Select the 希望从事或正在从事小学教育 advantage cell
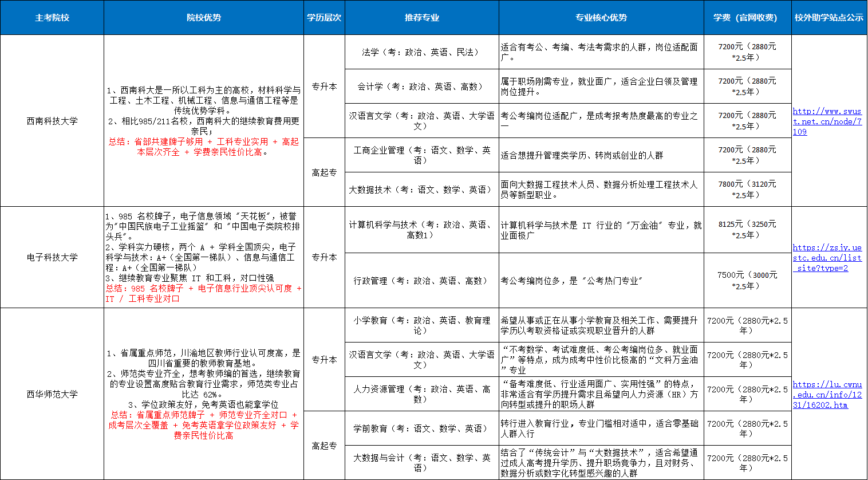 click(601, 325)
